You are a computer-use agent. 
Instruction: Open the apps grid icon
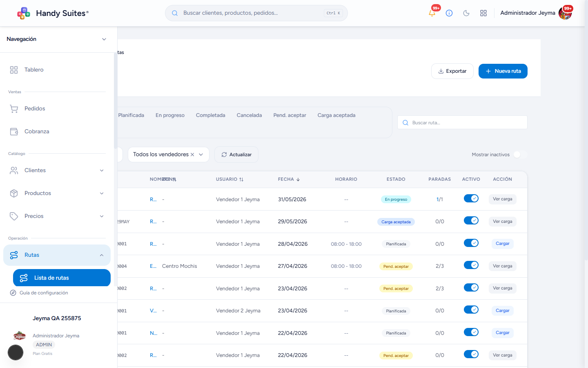(483, 13)
